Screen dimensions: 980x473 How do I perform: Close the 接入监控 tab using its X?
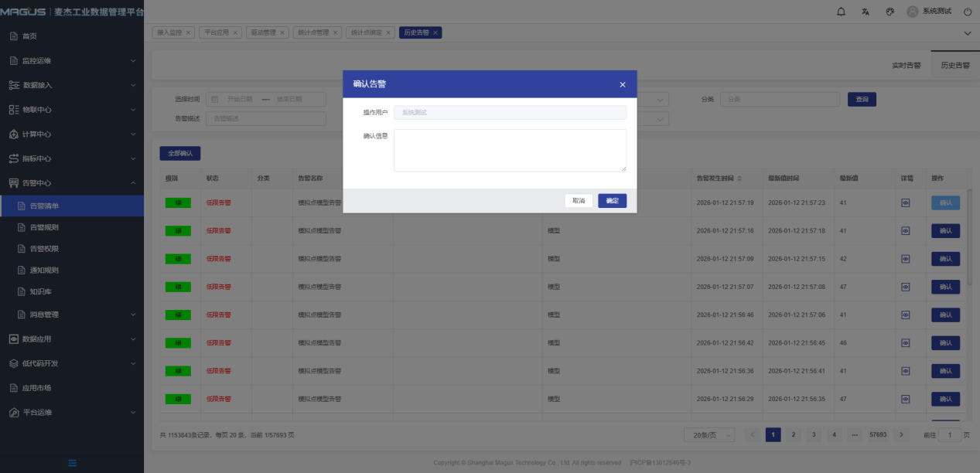tap(188, 32)
